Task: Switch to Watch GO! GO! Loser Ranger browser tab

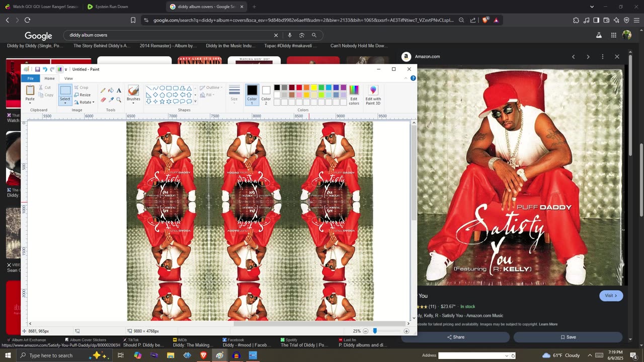Action: [x=41, y=7]
